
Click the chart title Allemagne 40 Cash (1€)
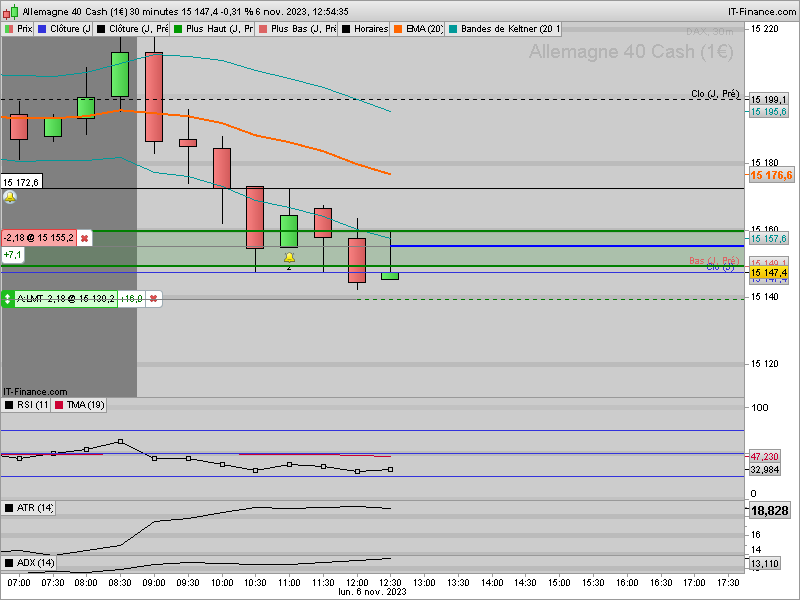[74, 11]
